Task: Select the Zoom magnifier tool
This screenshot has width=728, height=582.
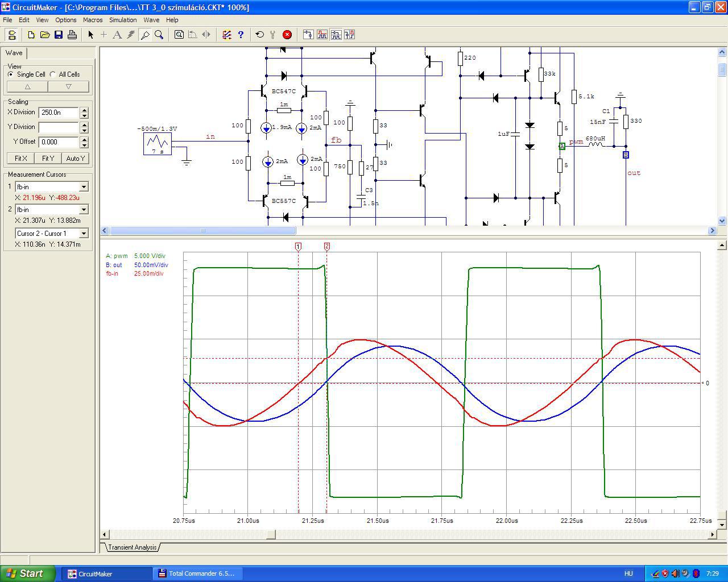Action: pyautogui.click(x=159, y=35)
